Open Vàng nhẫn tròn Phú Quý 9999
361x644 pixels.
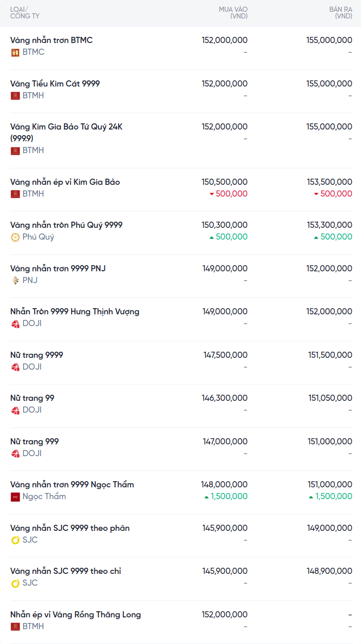[66, 225]
